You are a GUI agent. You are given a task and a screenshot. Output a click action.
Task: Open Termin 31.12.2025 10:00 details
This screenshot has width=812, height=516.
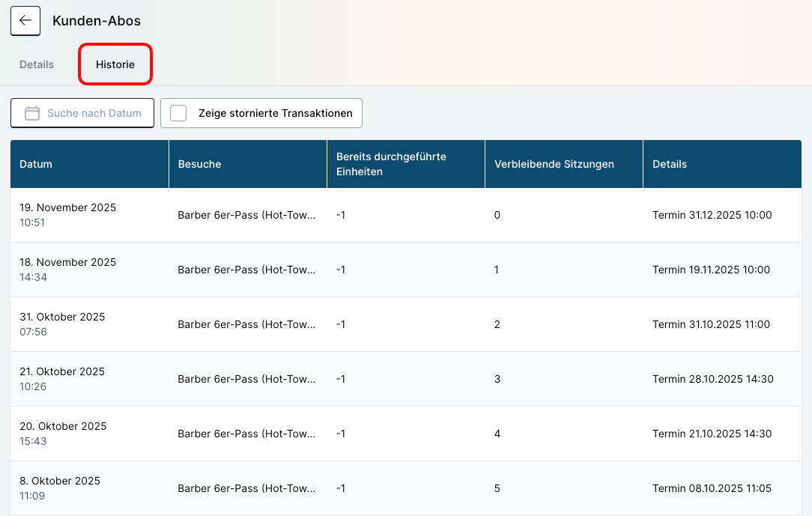pyautogui.click(x=712, y=215)
